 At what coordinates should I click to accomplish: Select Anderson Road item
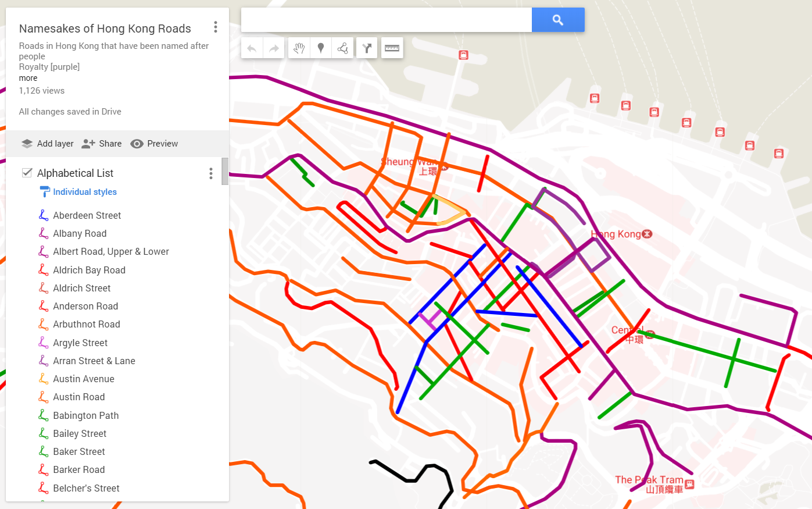(85, 306)
